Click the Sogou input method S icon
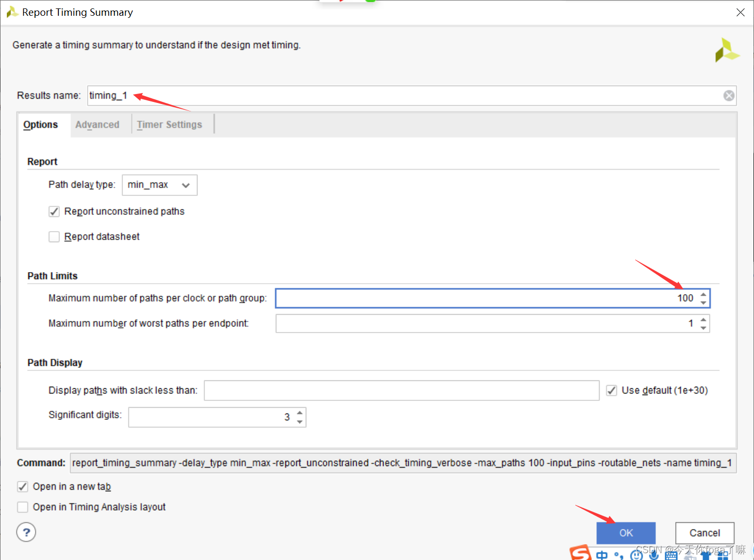 [x=581, y=553]
